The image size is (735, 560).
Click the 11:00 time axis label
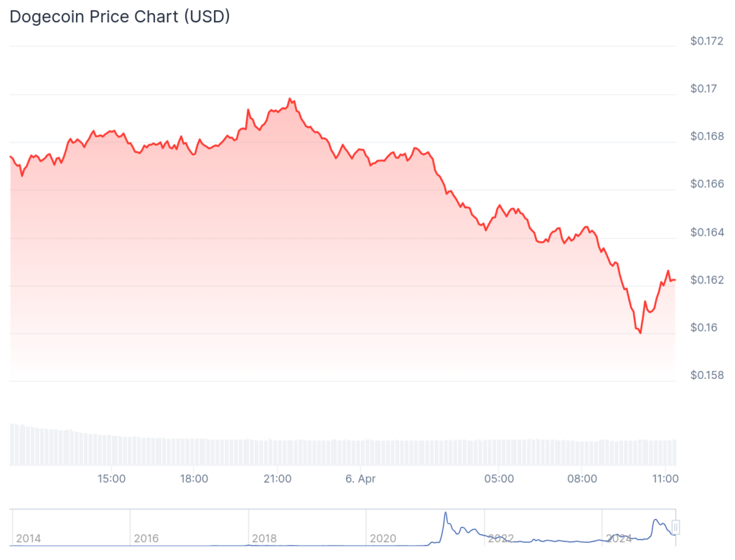pos(665,478)
